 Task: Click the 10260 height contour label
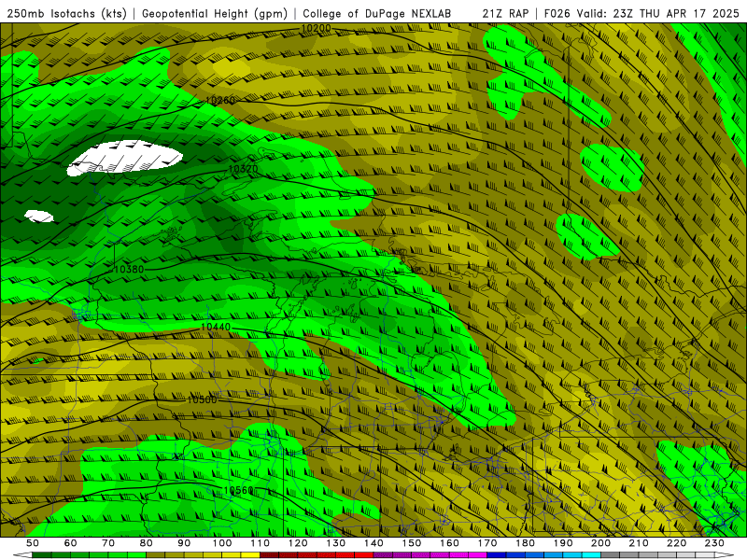220,101
